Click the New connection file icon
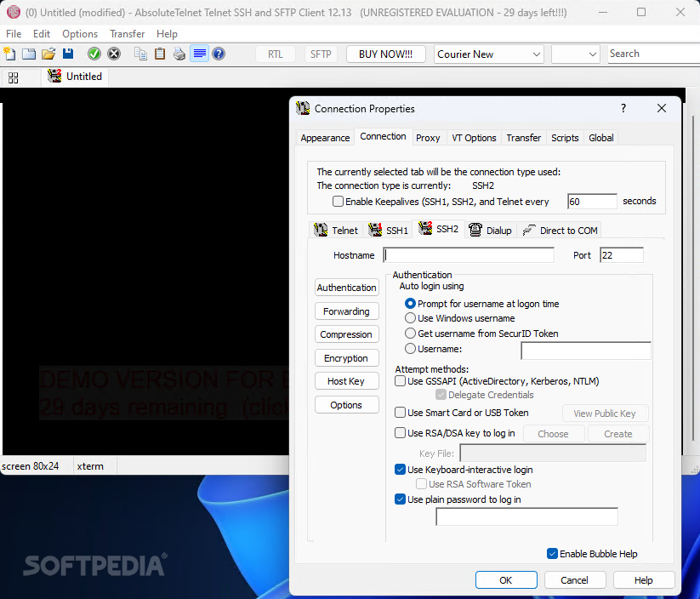This screenshot has height=599, width=700. coord(9,54)
